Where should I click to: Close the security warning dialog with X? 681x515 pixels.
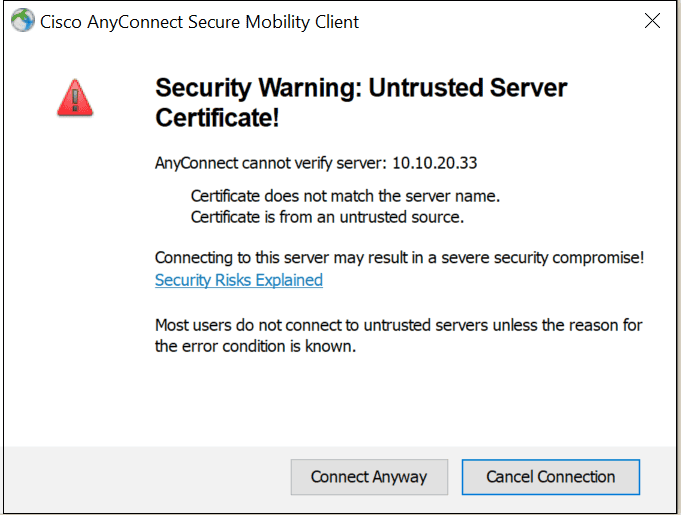652,20
